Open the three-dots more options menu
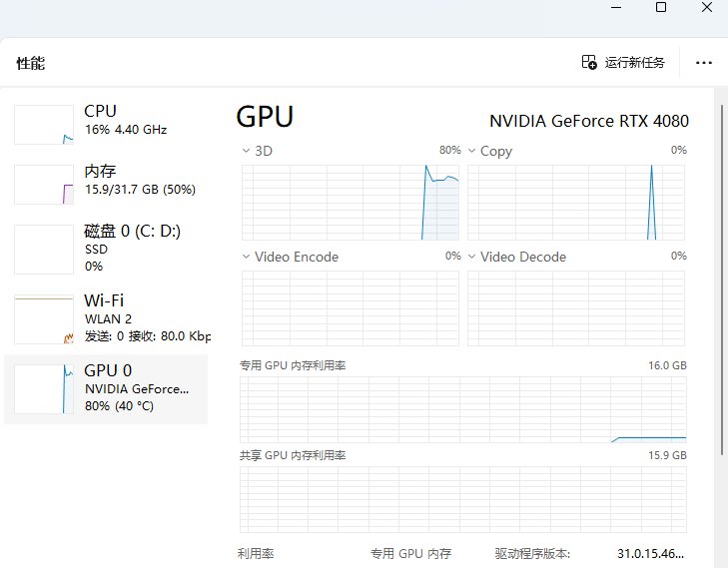Screen dimensions: 728x568 point(703,63)
